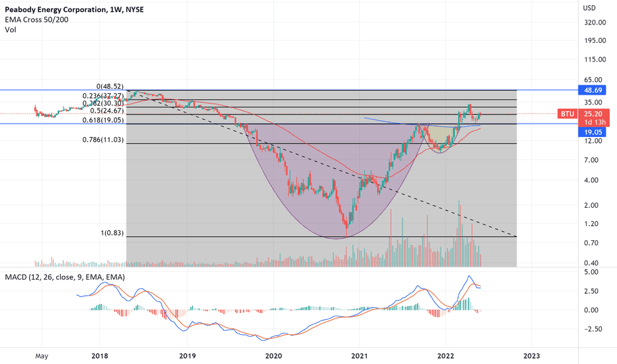
Task: Click the 0.40 price scale value
Action: [591, 263]
